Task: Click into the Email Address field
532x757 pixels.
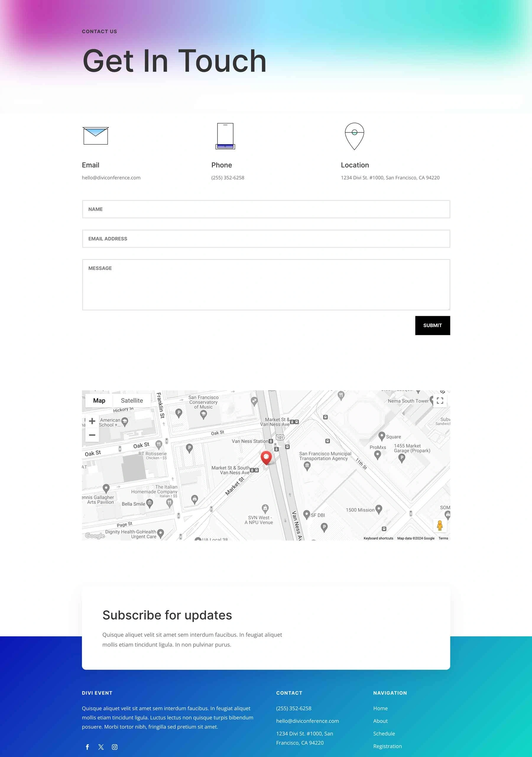Action: click(266, 239)
